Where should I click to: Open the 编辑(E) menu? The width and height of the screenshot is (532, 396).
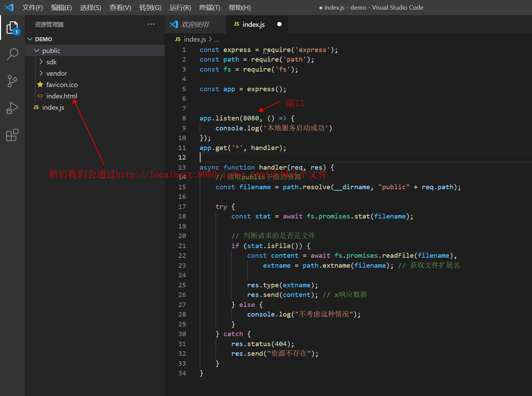click(62, 8)
